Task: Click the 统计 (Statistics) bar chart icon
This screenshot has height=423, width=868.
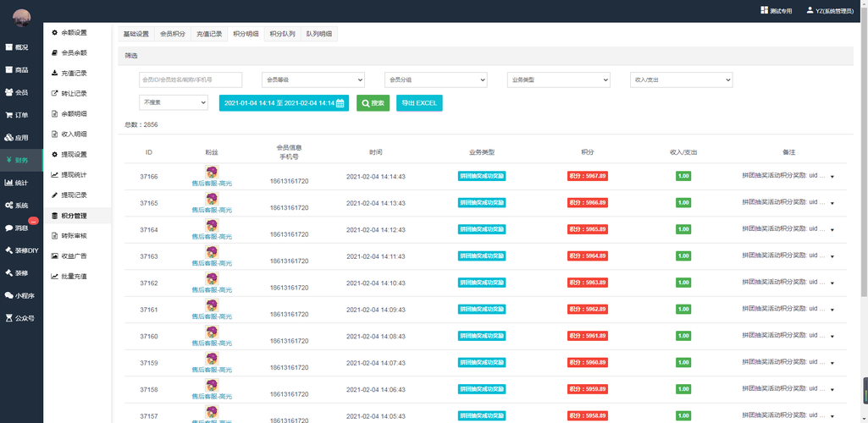Action: click(9, 183)
